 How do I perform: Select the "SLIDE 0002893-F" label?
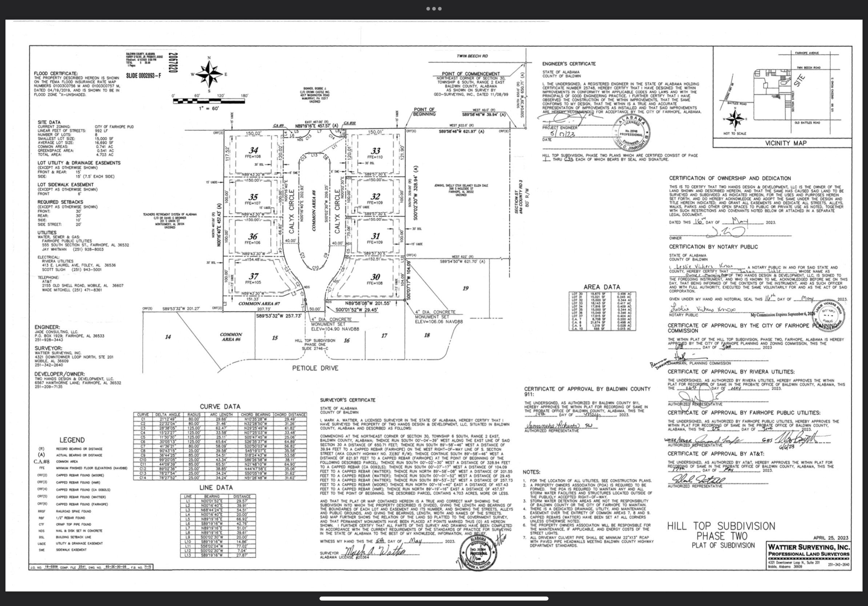(143, 76)
